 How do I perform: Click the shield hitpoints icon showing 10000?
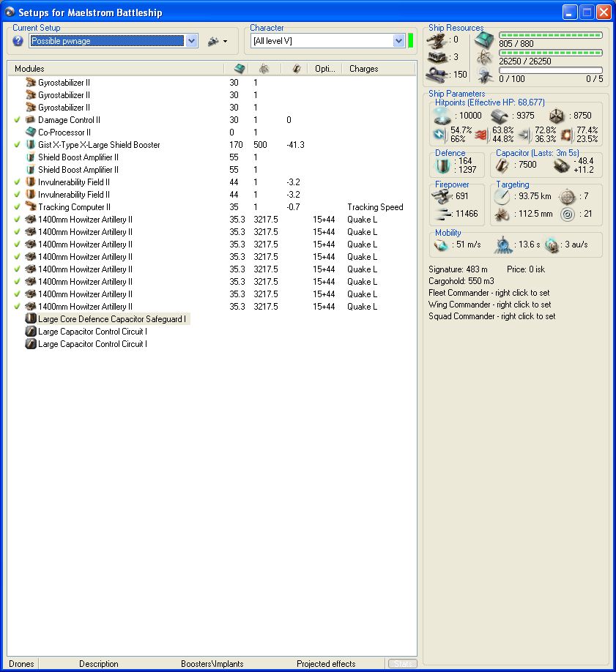click(x=442, y=116)
